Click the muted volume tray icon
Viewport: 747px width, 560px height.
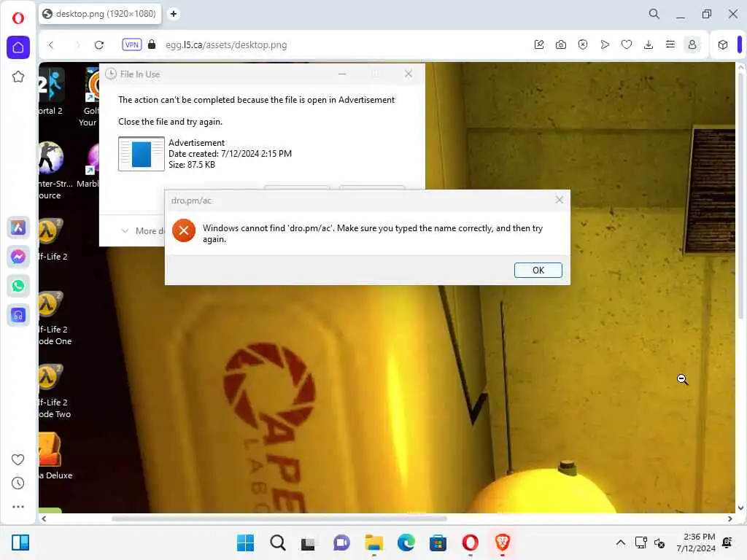(x=659, y=542)
